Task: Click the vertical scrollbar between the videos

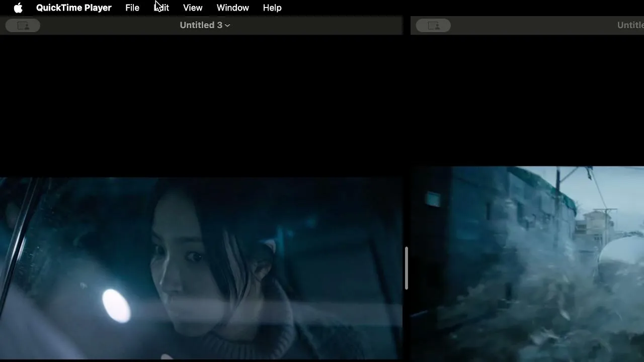Action: (407, 268)
